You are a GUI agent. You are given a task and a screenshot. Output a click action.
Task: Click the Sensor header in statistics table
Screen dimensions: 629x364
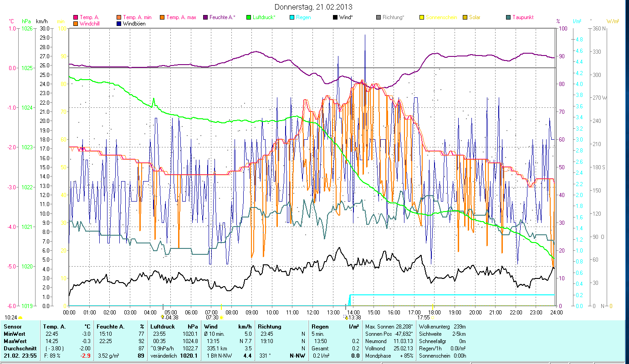(12, 327)
